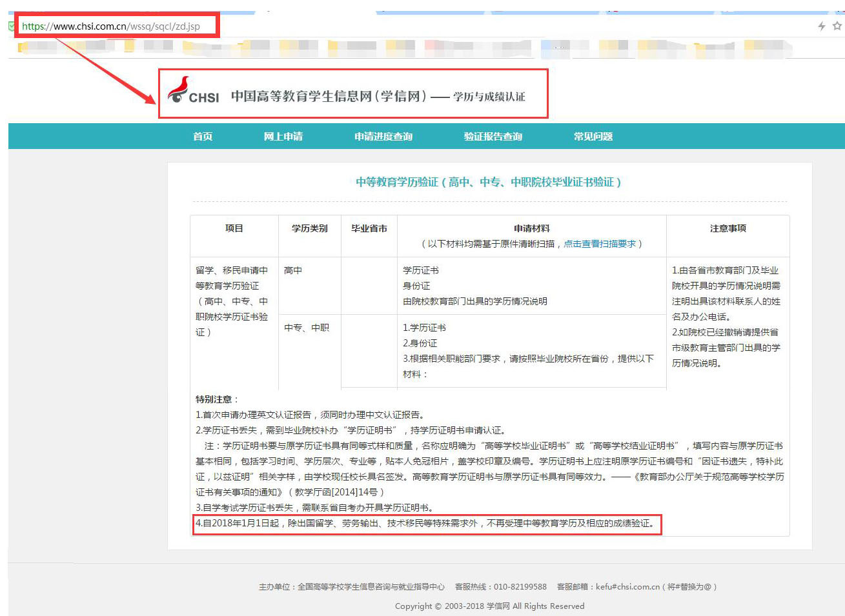Open the 首页 navigation tab

point(203,136)
